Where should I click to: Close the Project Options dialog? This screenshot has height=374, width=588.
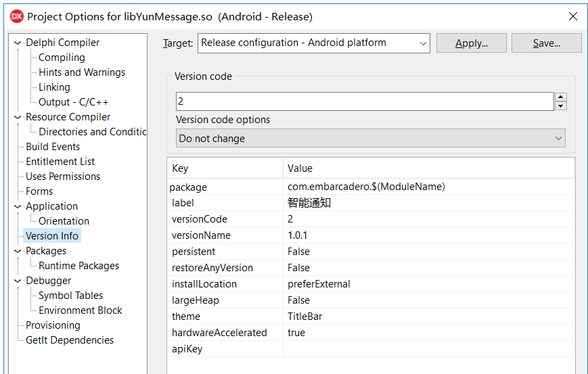(x=572, y=16)
